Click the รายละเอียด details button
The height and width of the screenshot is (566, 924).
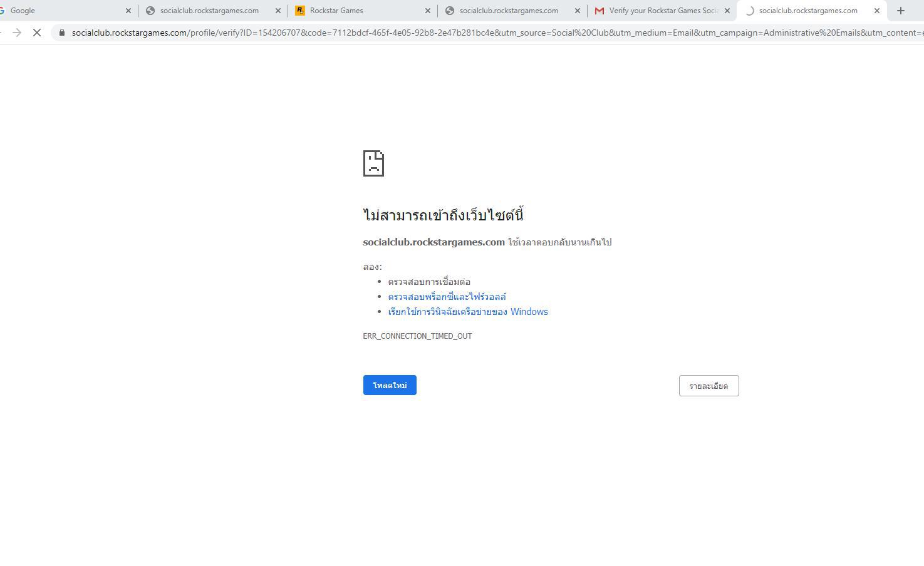click(709, 386)
